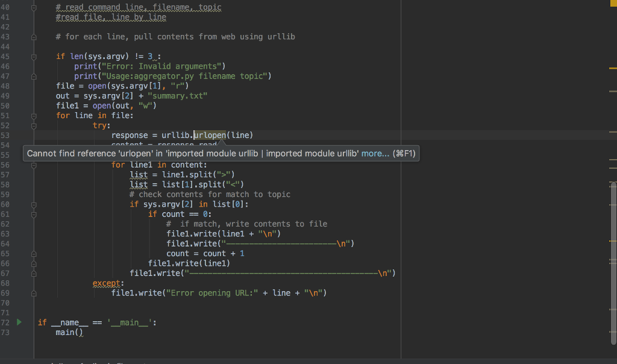Click the '# if match, write contents to file' comment
This screenshot has height=364, width=617.
[x=246, y=224]
